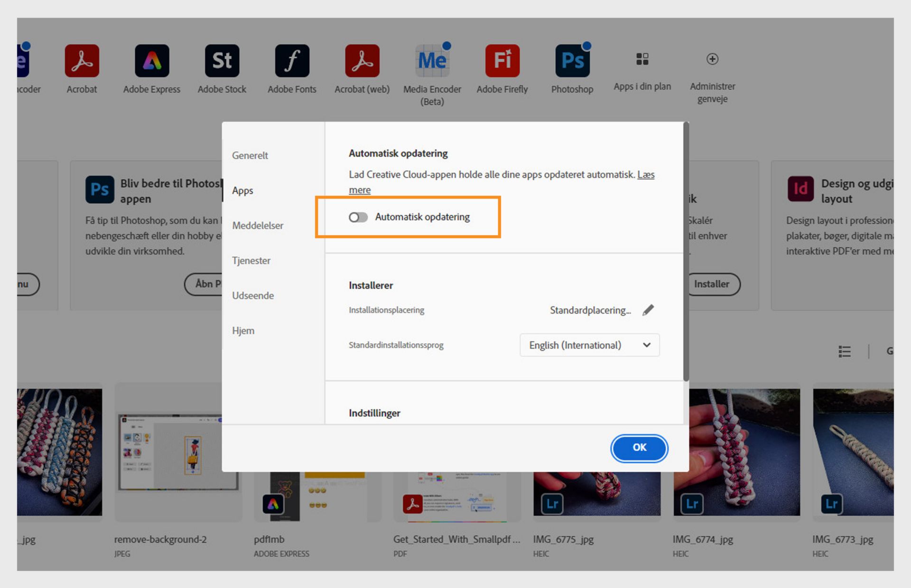Switch to the Generelt settings tab
Image resolution: width=911 pixels, height=588 pixels.
(x=250, y=156)
